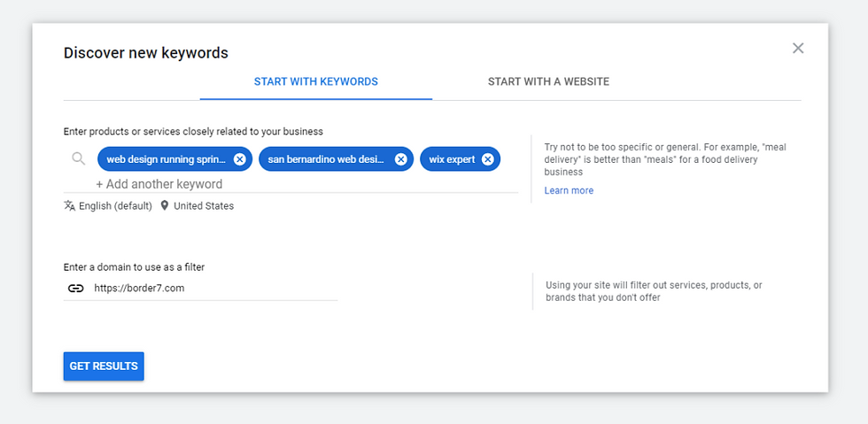Remove the 'san bernardino web desi...' keyword chip

tap(400, 159)
